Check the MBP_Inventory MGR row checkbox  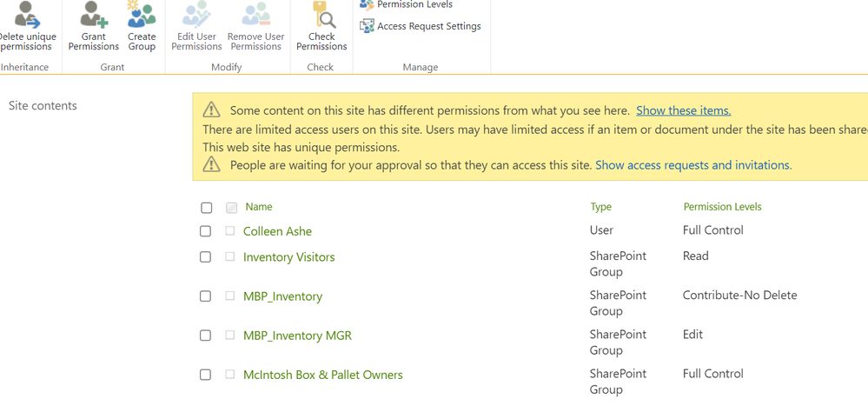(205, 336)
